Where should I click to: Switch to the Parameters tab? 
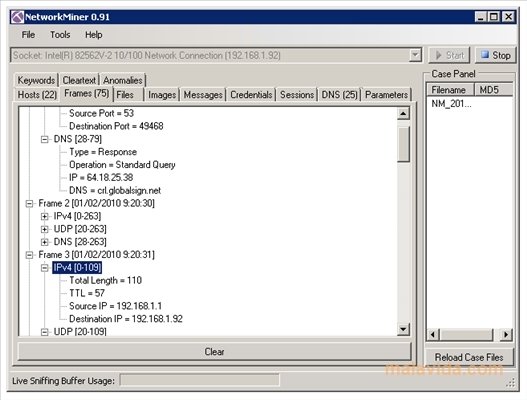point(386,95)
